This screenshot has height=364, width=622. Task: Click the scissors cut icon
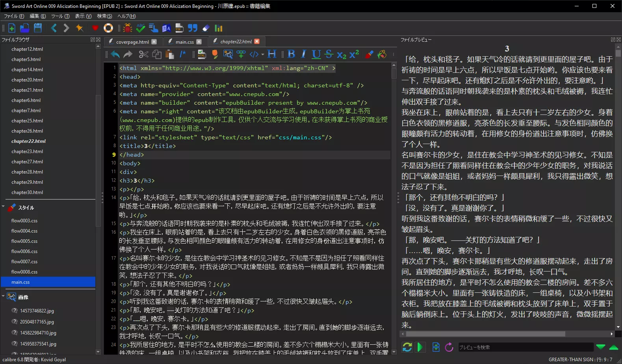click(143, 54)
